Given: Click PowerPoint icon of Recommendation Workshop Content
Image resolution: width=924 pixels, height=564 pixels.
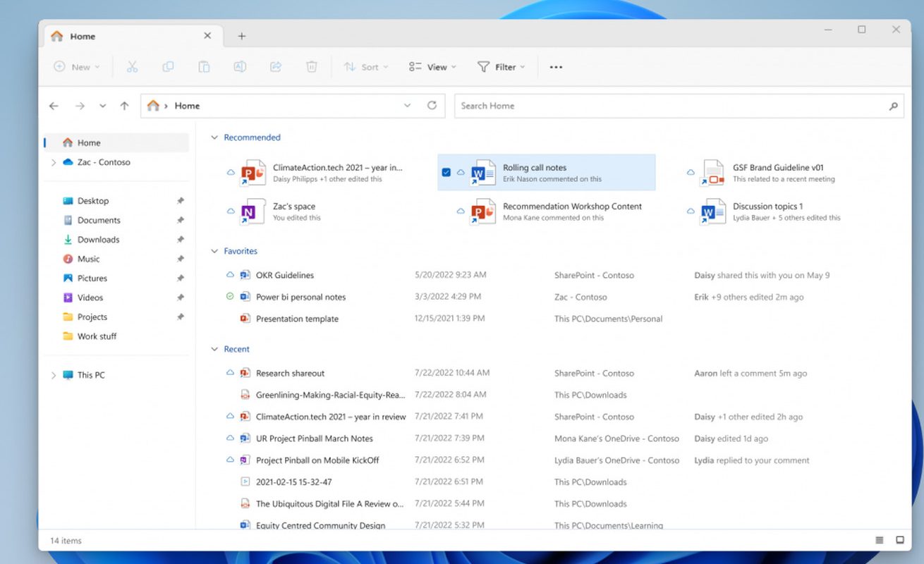Looking at the screenshot, I should 483,211.
